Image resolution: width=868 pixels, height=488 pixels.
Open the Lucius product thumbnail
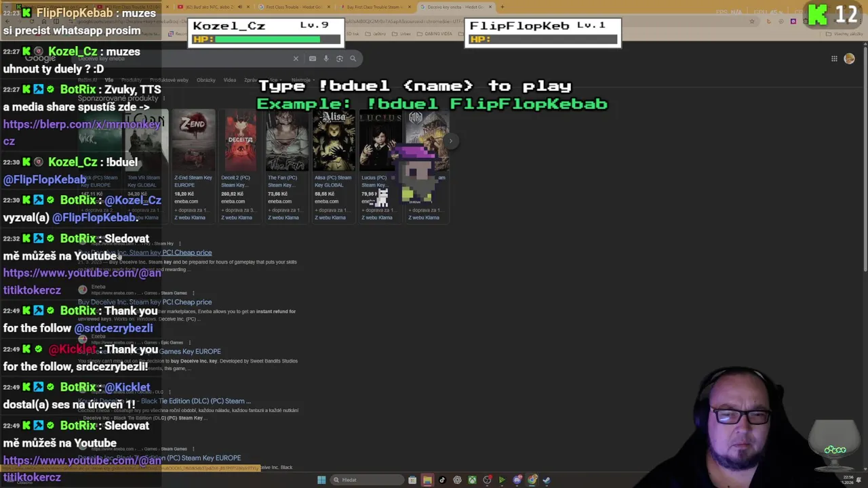pyautogui.click(x=380, y=141)
